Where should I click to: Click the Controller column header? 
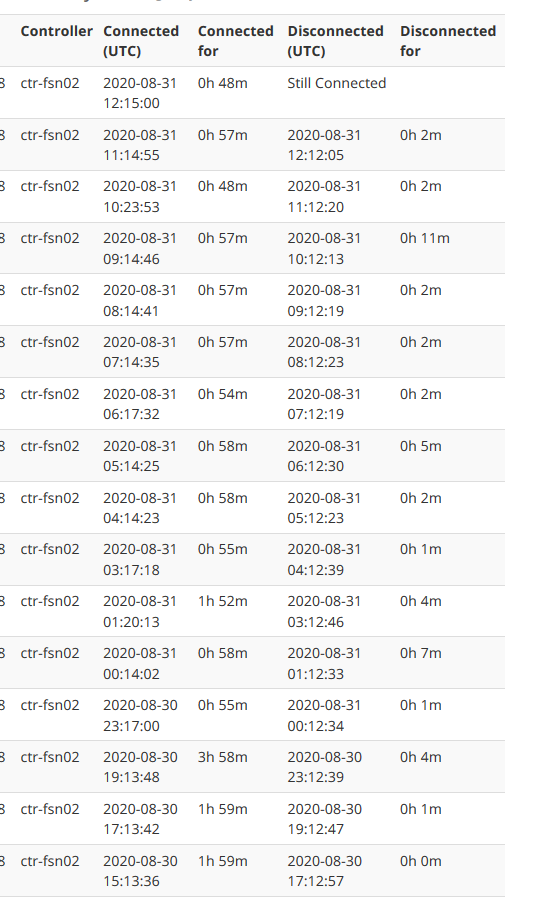pos(57,31)
